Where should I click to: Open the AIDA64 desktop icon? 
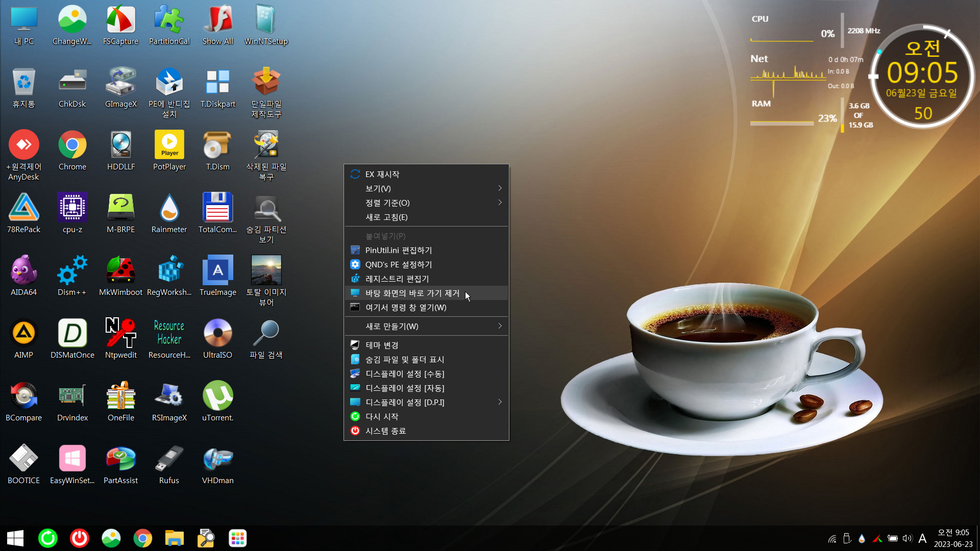coord(23,277)
